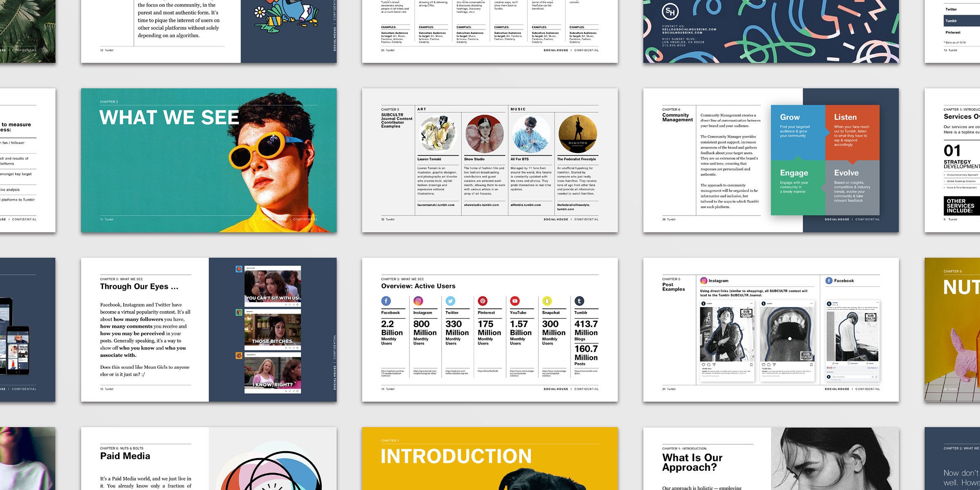Screen dimensions: 980x490
Task: Click the YouTube icon above 1.57 Billion
Action: [515, 301]
